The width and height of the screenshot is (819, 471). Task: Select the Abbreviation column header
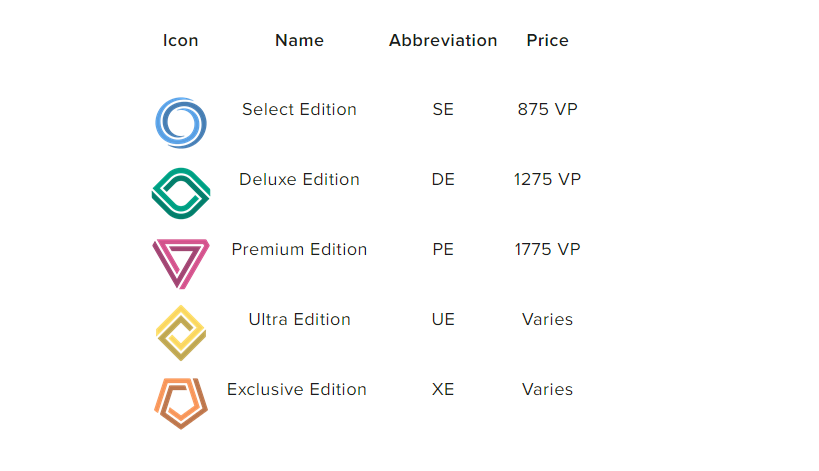[x=443, y=40]
